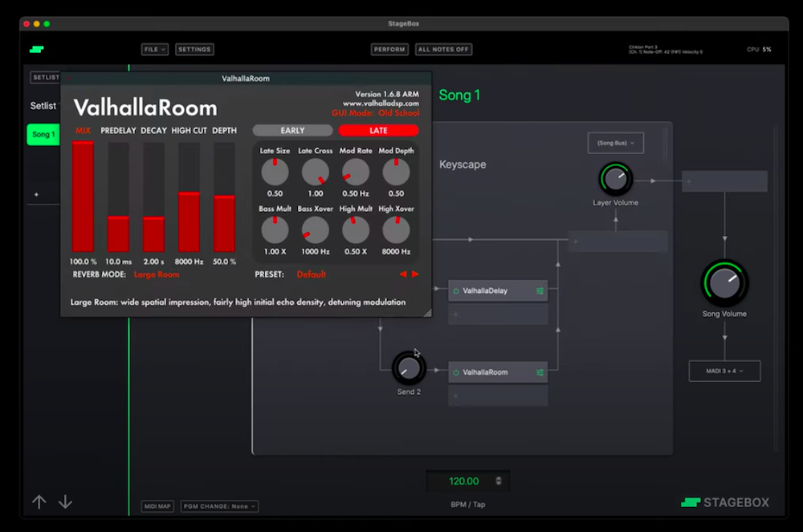Change reverb mode from Large Room
Screen dimensions: 803x532
pos(157,274)
